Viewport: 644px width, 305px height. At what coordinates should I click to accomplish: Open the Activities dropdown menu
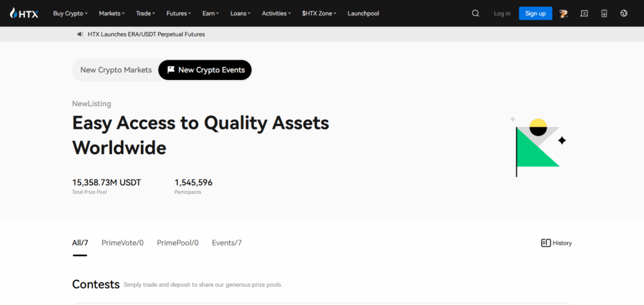[277, 13]
